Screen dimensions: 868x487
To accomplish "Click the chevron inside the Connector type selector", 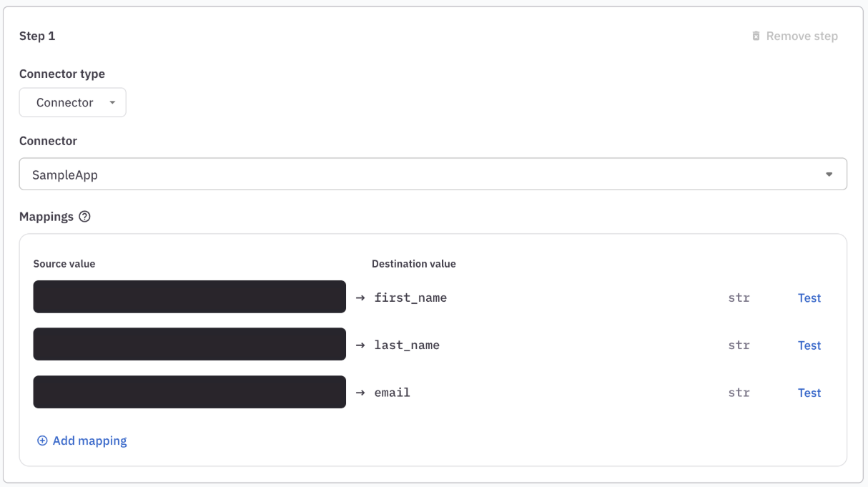I will point(112,102).
